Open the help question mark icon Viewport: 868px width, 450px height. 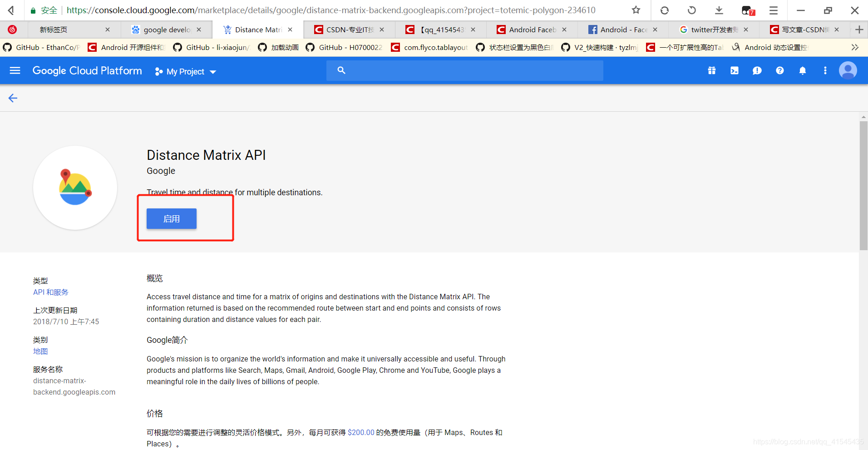(x=780, y=70)
